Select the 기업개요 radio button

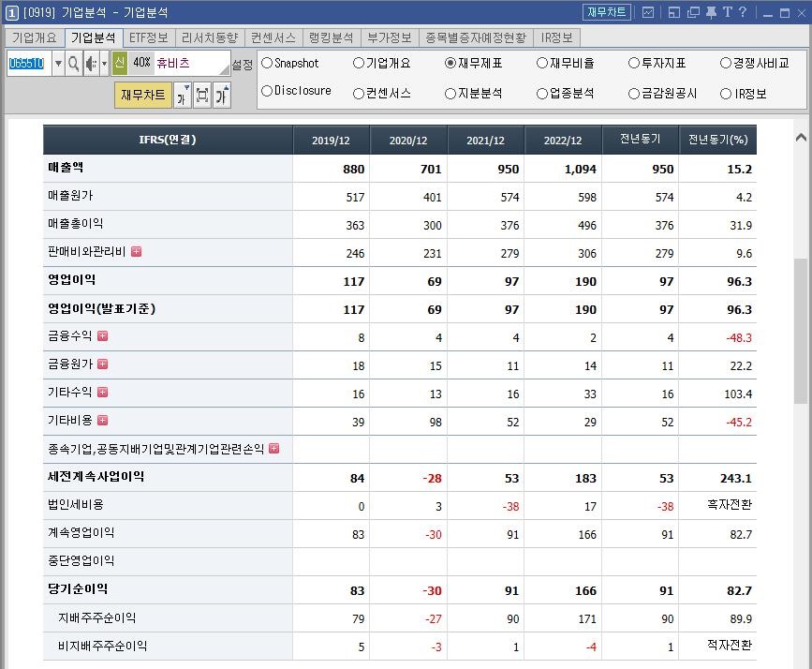[x=359, y=63]
